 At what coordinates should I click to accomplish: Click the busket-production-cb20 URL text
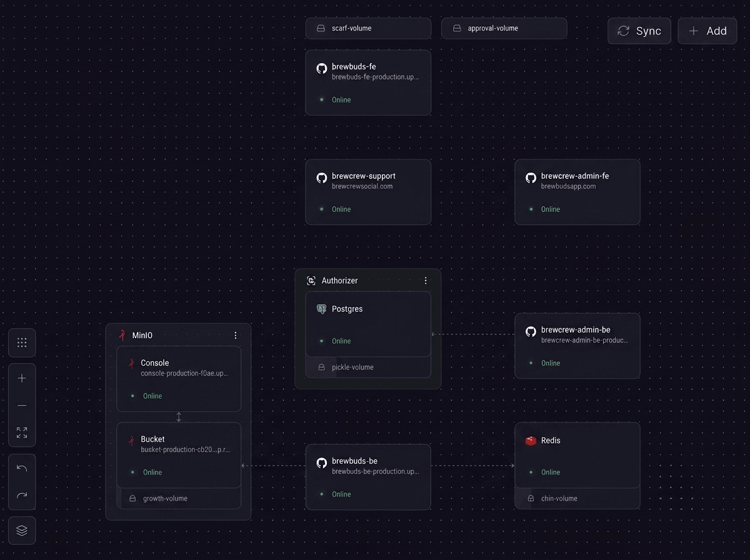186,449
